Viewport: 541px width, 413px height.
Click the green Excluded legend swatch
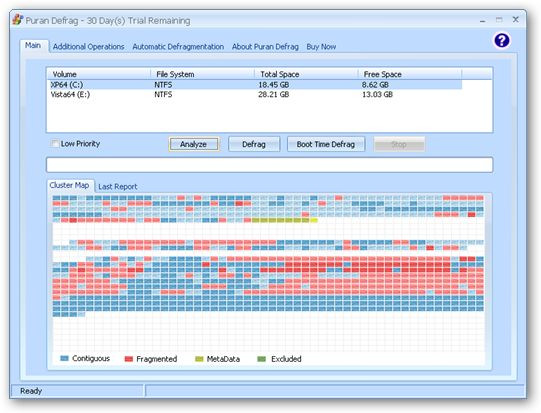click(262, 359)
